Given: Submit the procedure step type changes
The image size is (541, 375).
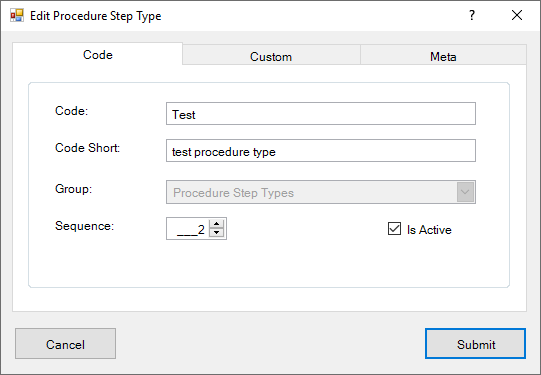Looking at the screenshot, I should click(x=475, y=344).
